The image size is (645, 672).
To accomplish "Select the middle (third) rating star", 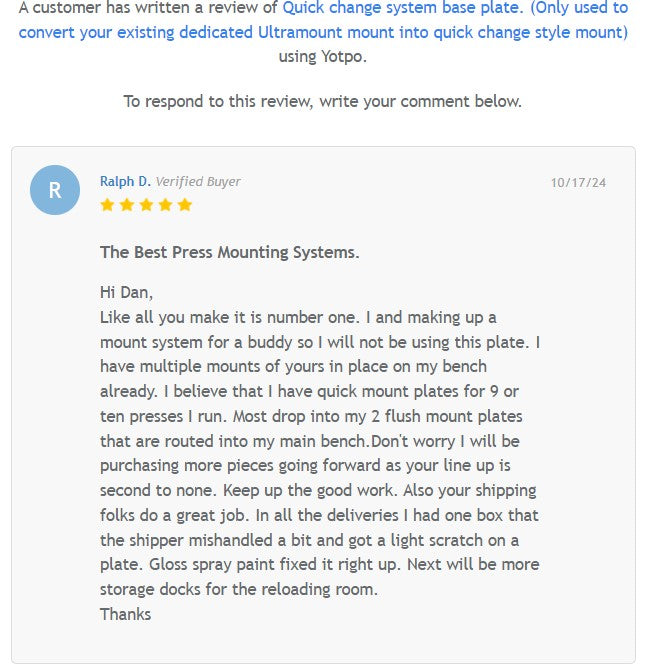I will coord(146,205).
